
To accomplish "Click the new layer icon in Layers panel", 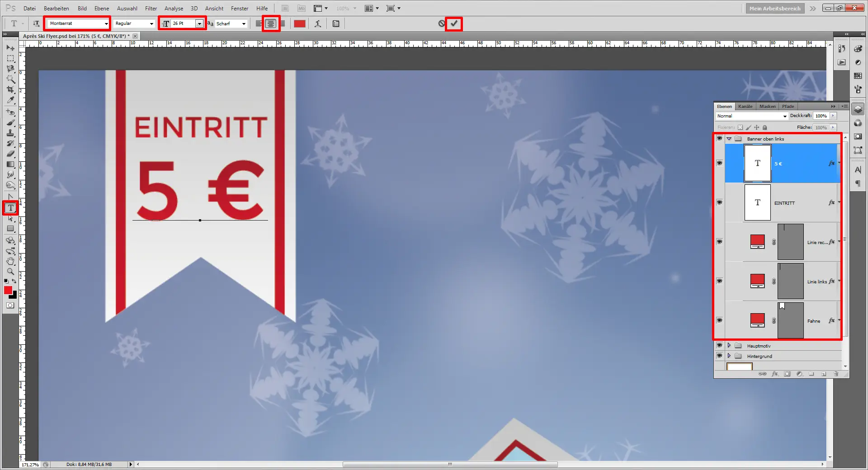I will [x=824, y=374].
